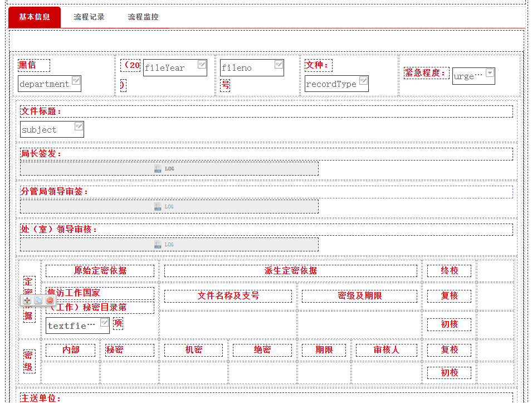Click the copy icon in floating toolbar
This screenshot has width=532, height=403.
38,300
